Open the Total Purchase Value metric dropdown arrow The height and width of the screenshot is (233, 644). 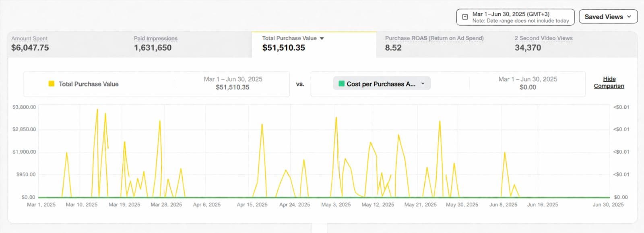coord(322,39)
